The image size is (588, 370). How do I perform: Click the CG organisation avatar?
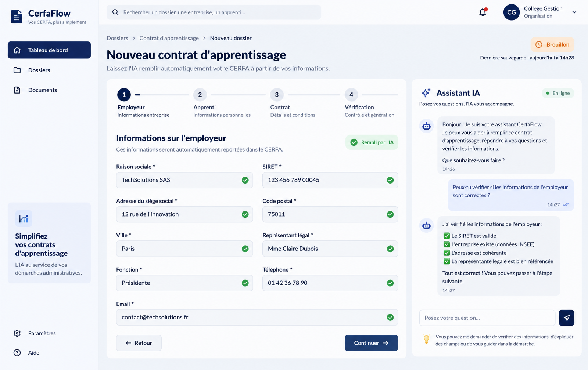(x=512, y=12)
